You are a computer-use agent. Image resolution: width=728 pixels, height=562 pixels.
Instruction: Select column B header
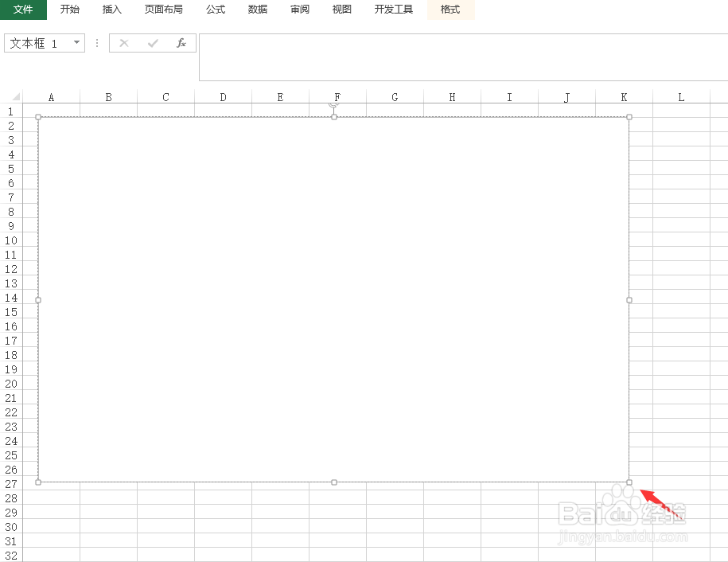coord(109,96)
